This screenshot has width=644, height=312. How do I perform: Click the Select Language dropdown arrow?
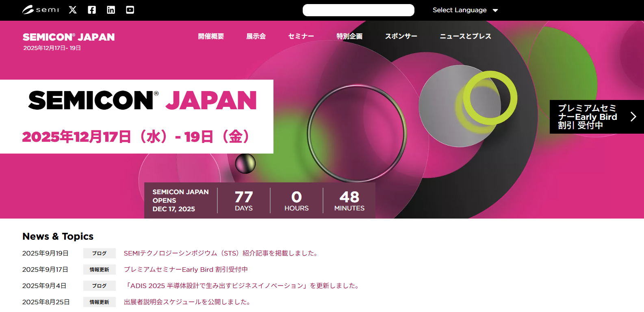495,11
